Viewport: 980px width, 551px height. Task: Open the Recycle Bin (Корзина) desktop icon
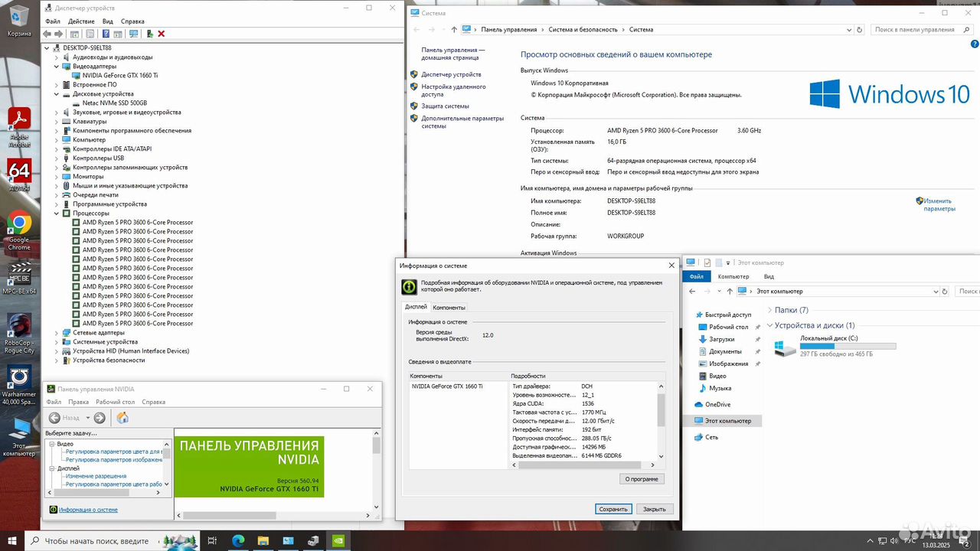19,21
